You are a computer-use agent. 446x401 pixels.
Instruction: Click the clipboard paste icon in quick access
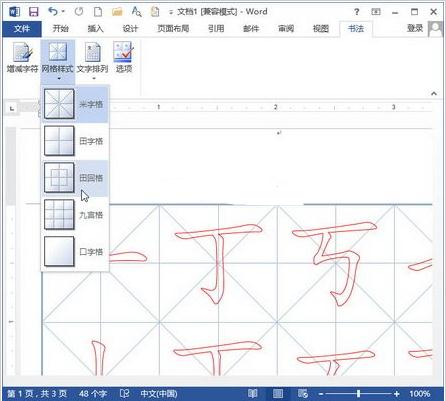pyautogui.click(x=155, y=12)
